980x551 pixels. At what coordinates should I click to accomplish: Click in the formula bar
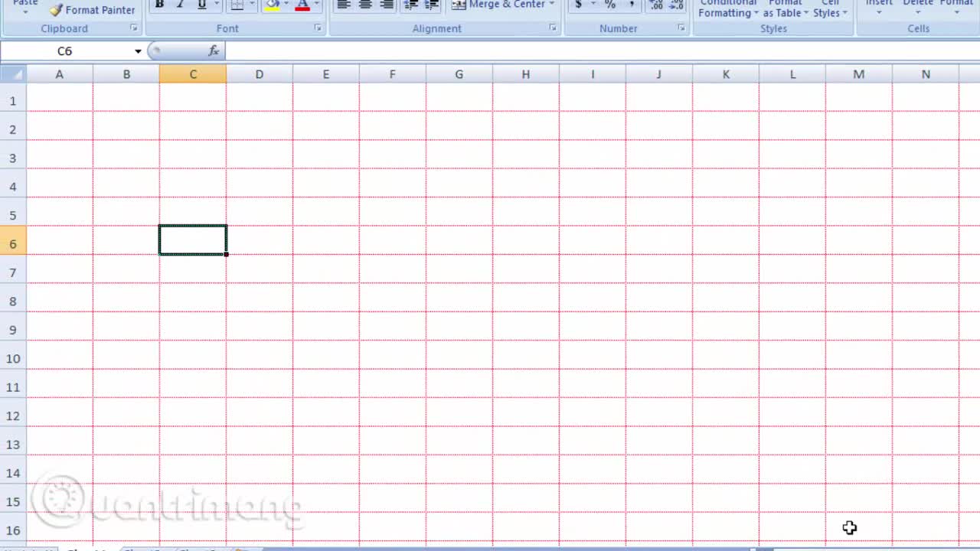click(x=601, y=51)
